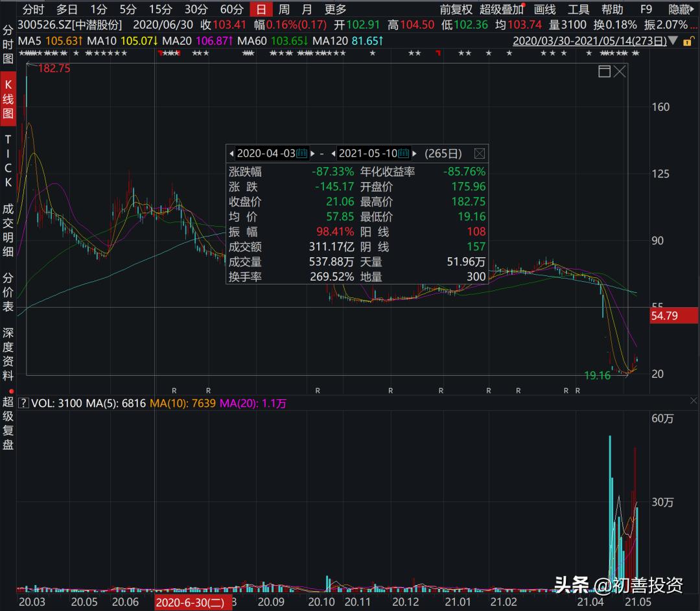Step start date 2020-04-03 backward
The width and height of the screenshot is (700, 611).
[x=231, y=154]
